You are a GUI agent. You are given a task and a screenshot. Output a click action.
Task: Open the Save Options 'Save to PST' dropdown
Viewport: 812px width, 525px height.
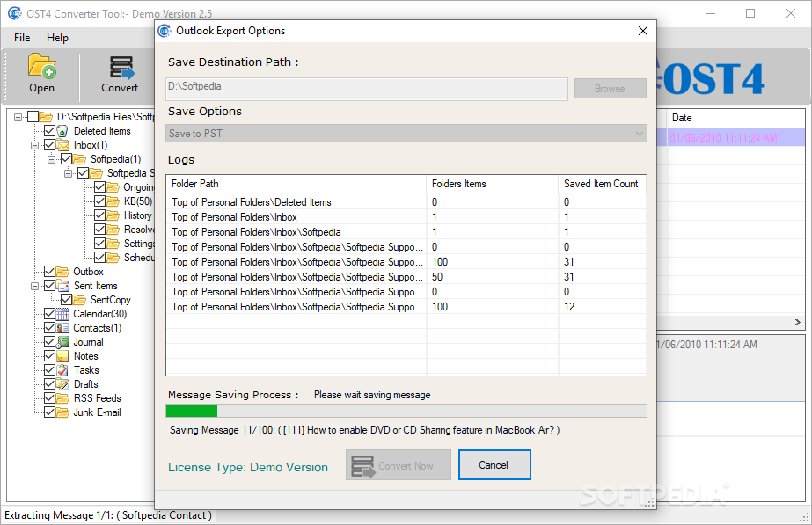(406, 134)
